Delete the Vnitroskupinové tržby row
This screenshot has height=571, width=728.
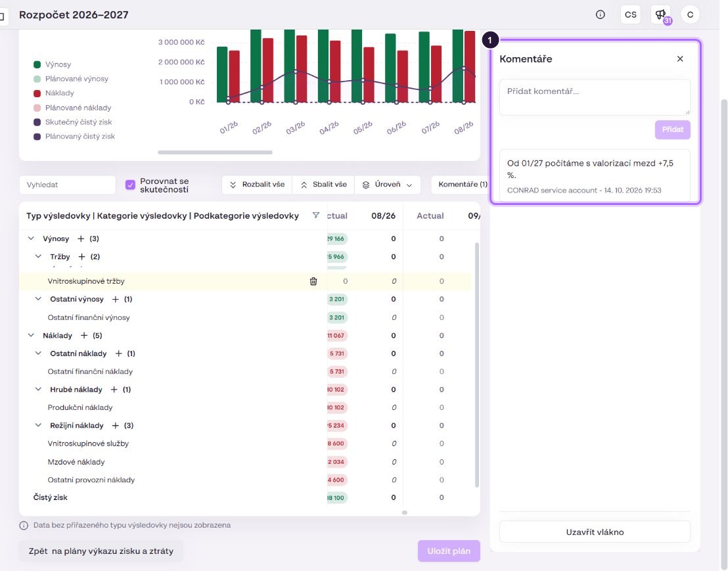[313, 281]
